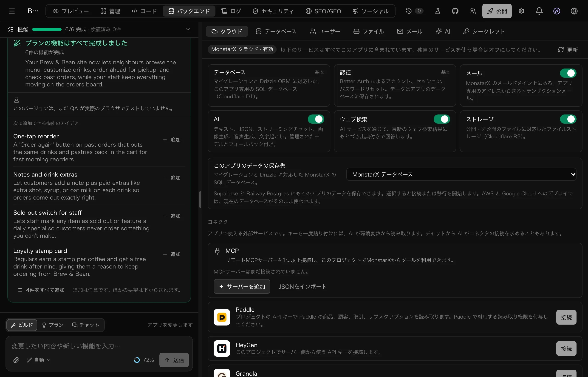Open the B··· project name menu
This screenshot has width=588, height=377.
(x=33, y=11)
